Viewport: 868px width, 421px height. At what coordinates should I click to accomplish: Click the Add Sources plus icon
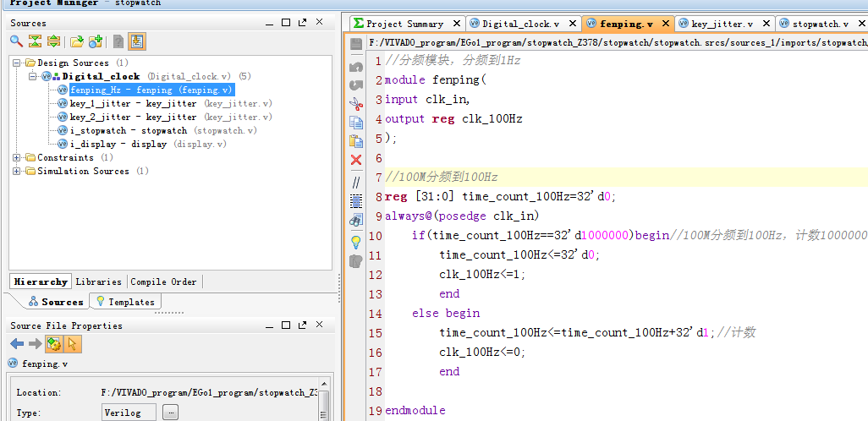(96, 41)
